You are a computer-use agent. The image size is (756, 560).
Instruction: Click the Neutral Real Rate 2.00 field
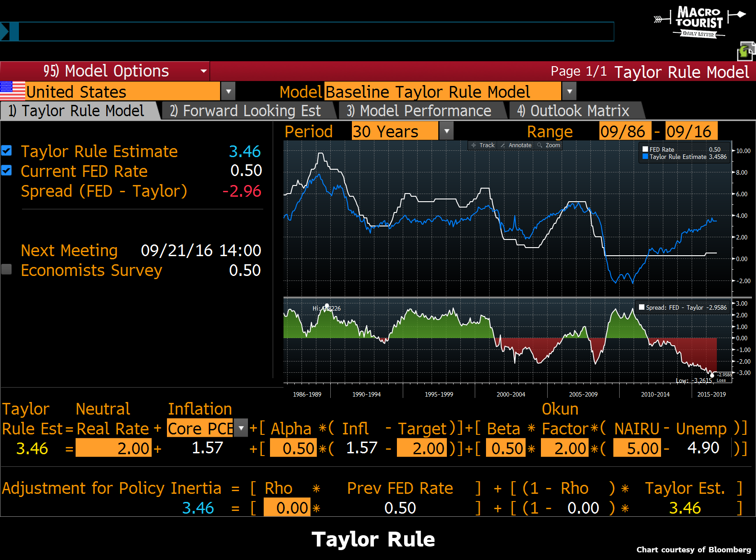pyautogui.click(x=113, y=448)
